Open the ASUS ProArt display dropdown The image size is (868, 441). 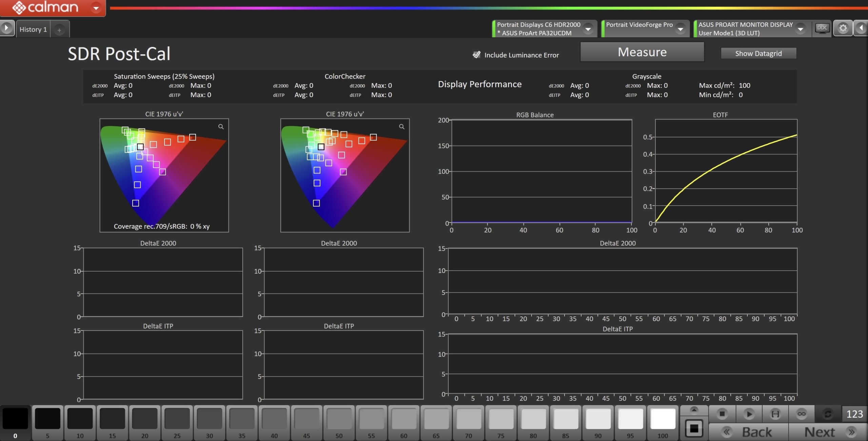coord(801,29)
